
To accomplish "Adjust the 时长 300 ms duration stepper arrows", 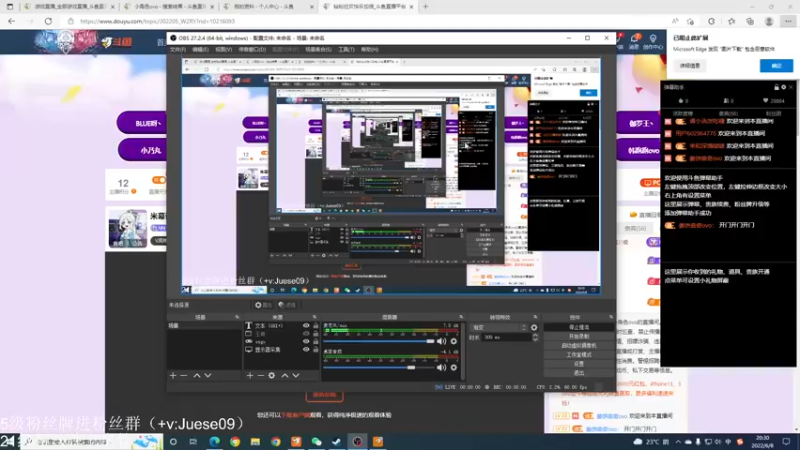I will coord(535,337).
